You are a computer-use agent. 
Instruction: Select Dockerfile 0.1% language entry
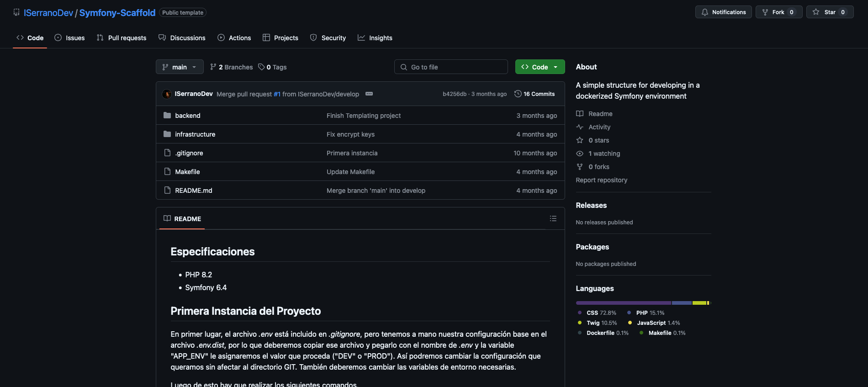tap(603, 333)
